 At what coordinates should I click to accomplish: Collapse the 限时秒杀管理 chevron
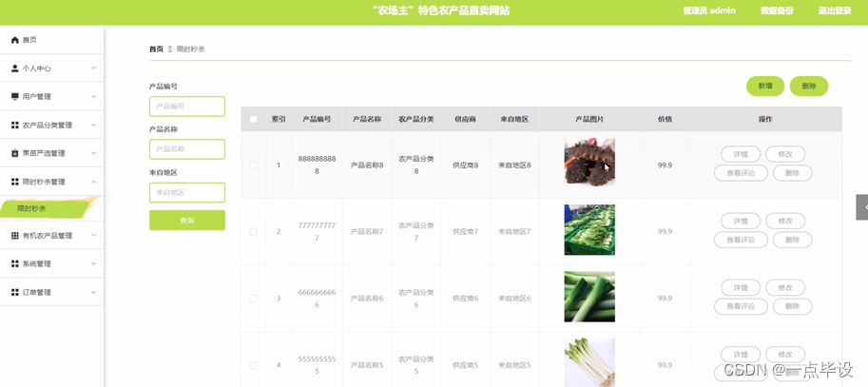[93, 182]
